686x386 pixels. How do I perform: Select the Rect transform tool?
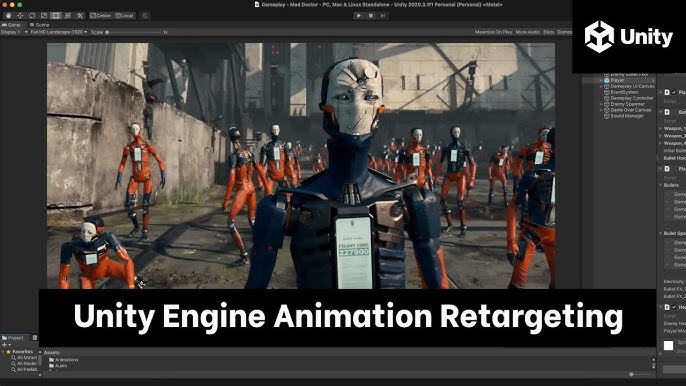(x=56, y=15)
